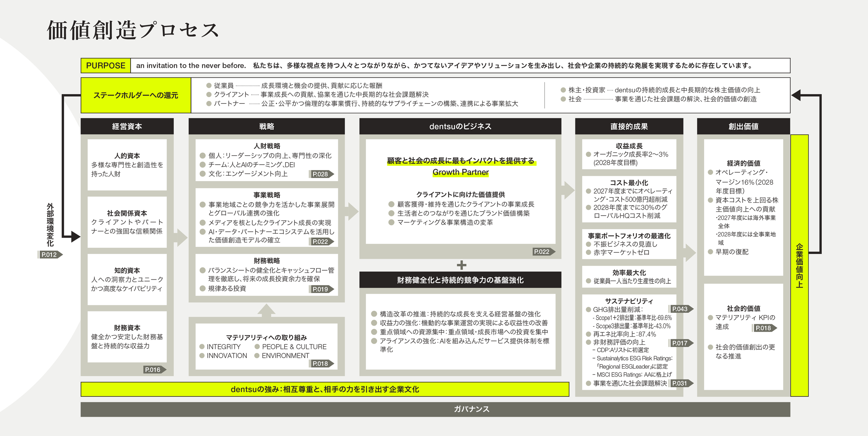Select the INTEGRITY bullet

pos(220,346)
